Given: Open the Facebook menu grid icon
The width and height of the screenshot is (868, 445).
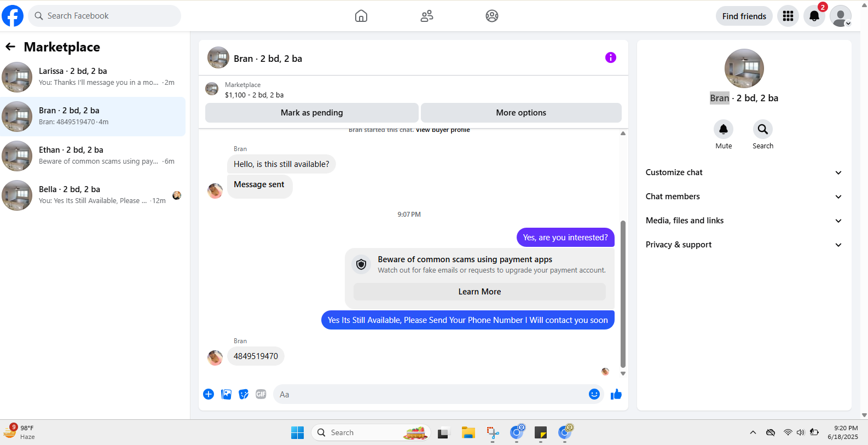Looking at the screenshot, I should 788,16.
